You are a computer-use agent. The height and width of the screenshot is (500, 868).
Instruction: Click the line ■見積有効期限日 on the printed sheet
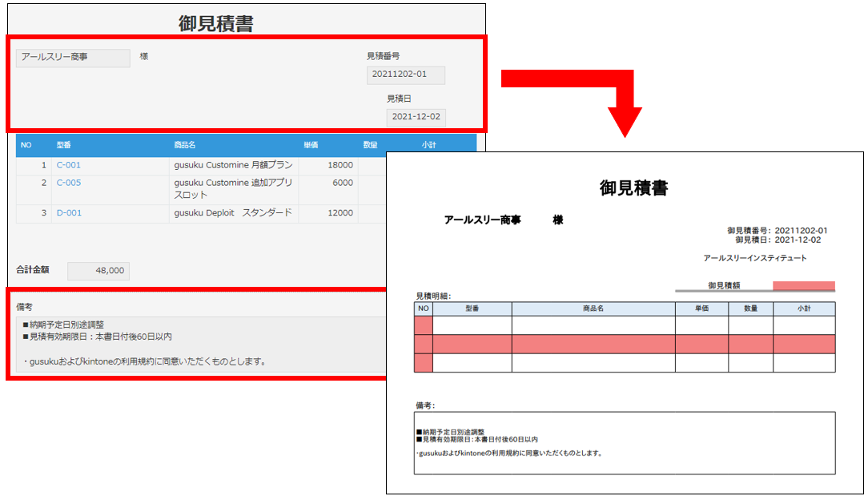pyautogui.click(x=477, y=440)
